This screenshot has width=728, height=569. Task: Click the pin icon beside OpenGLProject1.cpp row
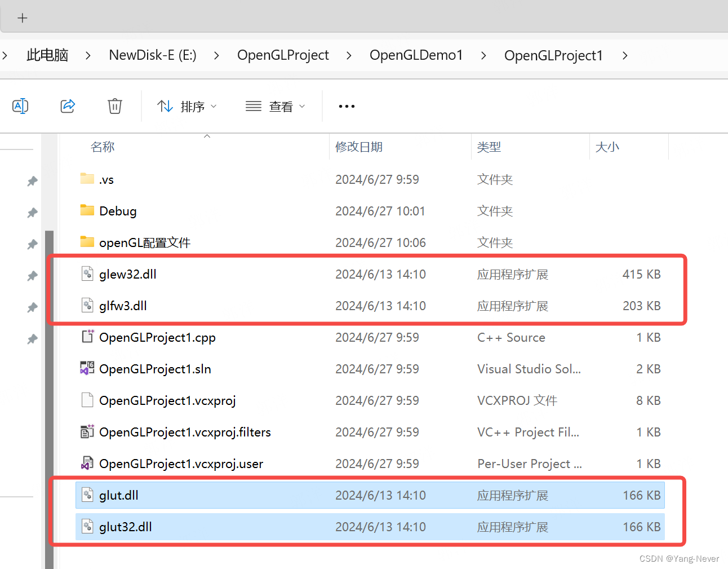[32, 339]
